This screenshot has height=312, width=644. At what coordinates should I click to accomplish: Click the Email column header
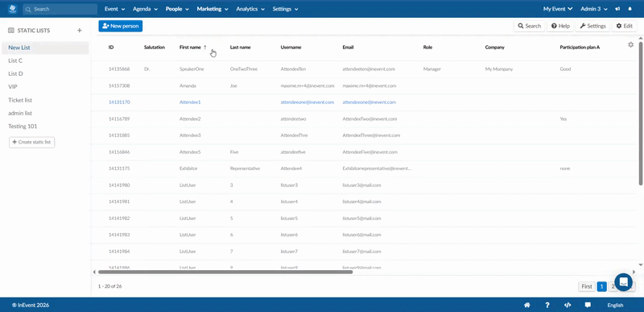(348, 48)
